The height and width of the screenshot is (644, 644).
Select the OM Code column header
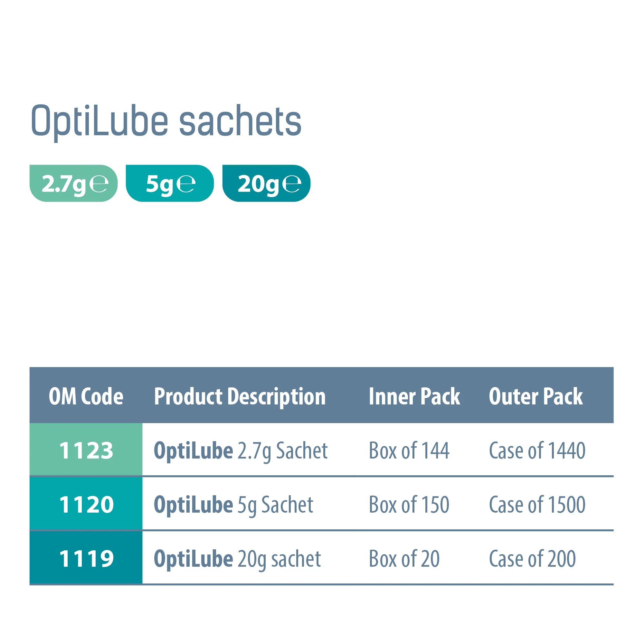[x=86, y=396]
